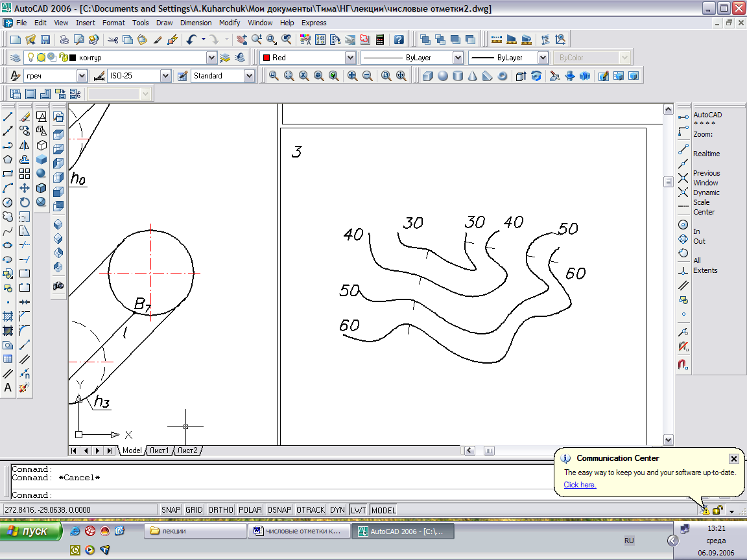747x560 pixels.
Task: Click the пуск Start button
Action: (x=31, y=531)
